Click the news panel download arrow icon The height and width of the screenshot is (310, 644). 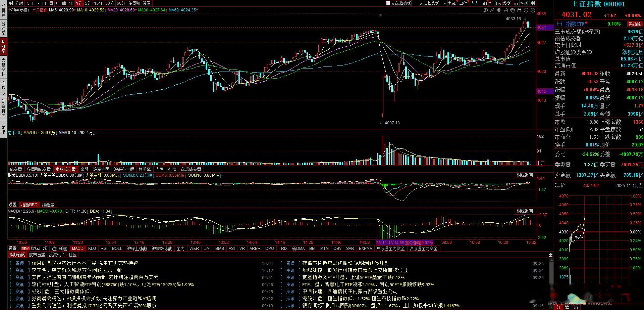click(550, 255)
